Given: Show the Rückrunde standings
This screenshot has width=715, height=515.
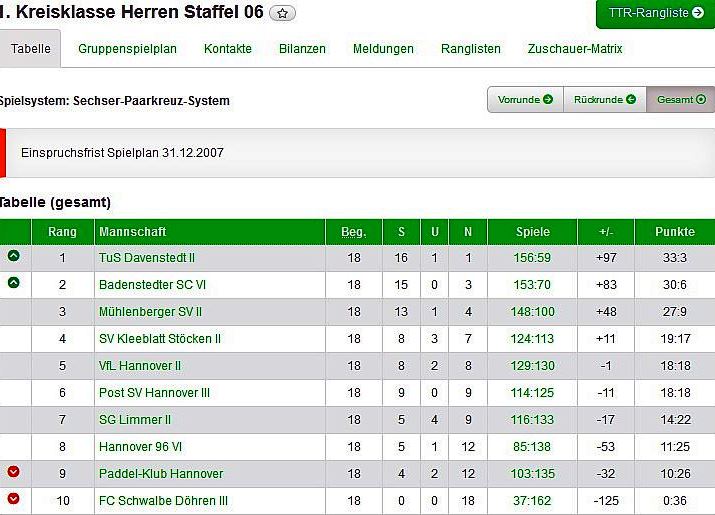Looking at the screenshot, I should coord(604,99).
